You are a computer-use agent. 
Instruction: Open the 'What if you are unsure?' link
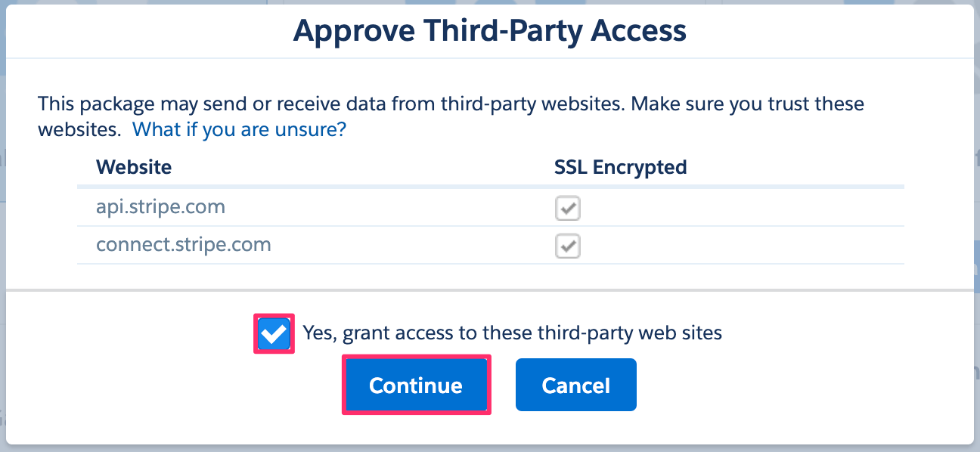pyautogui.click(x=239, y=129)
